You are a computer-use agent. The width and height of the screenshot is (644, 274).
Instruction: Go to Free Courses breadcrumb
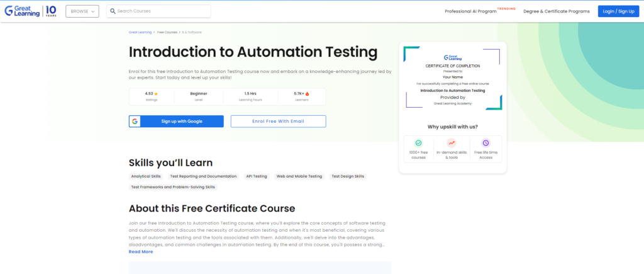167,31
